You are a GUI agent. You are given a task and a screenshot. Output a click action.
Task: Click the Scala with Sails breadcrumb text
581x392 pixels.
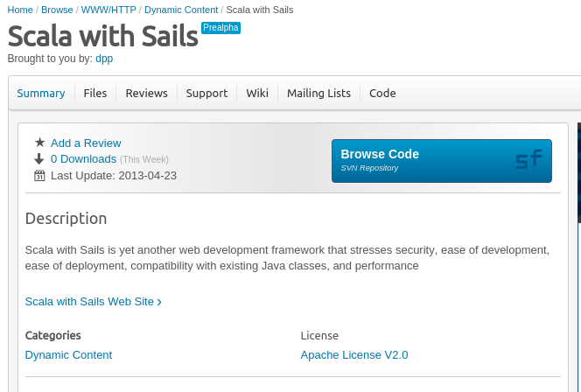(260, 10)
